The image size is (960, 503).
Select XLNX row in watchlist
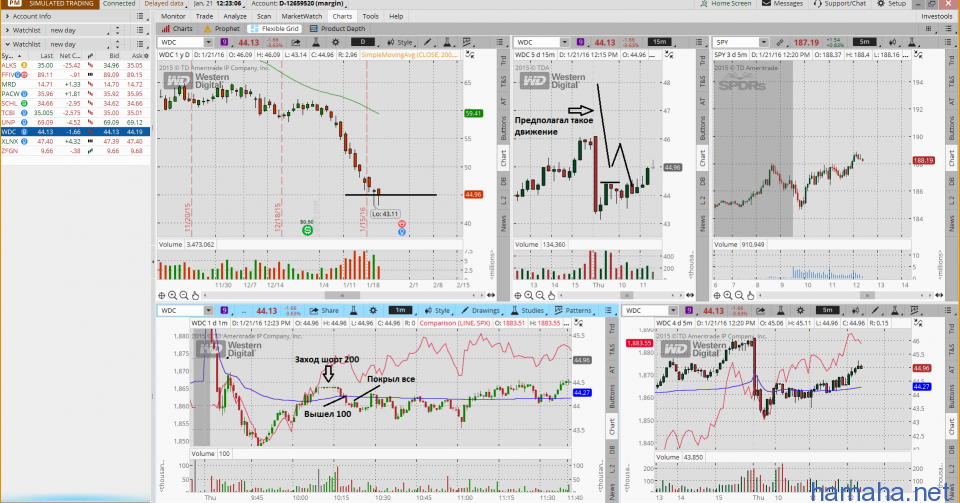click(75, 141)
